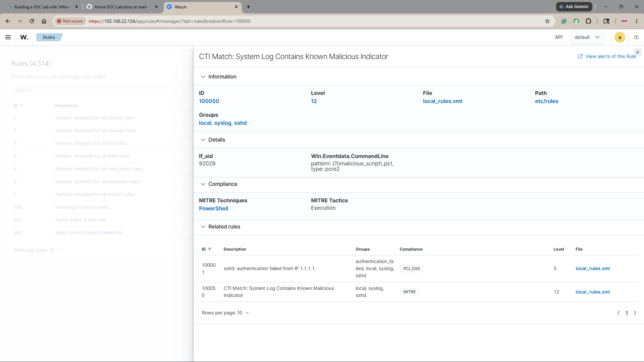Reload the current page

(x=32, y=21)
